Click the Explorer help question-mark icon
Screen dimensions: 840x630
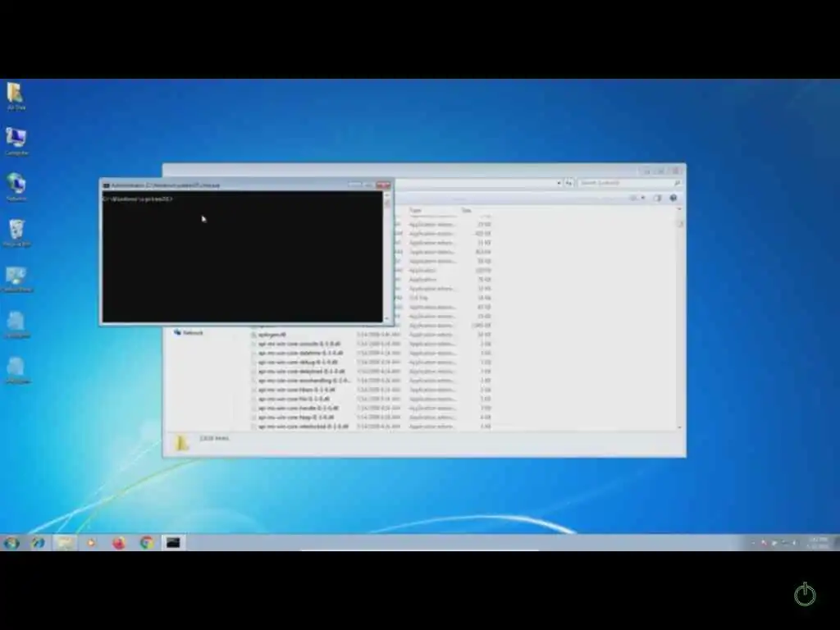(x=673, y=198)
